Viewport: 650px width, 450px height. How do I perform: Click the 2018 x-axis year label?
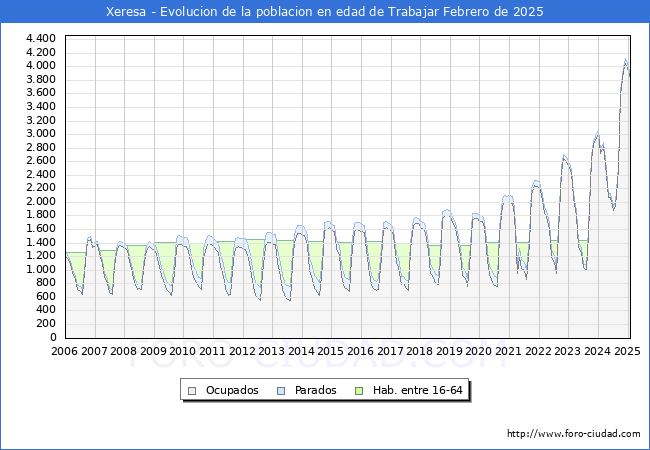[x=420, y=351]
